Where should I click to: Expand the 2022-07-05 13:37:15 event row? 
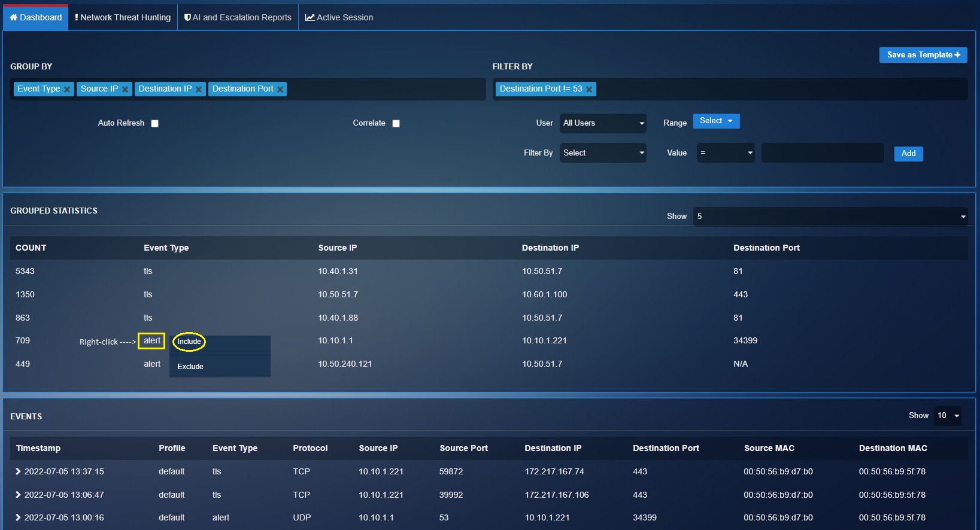(x=18, y=471)
